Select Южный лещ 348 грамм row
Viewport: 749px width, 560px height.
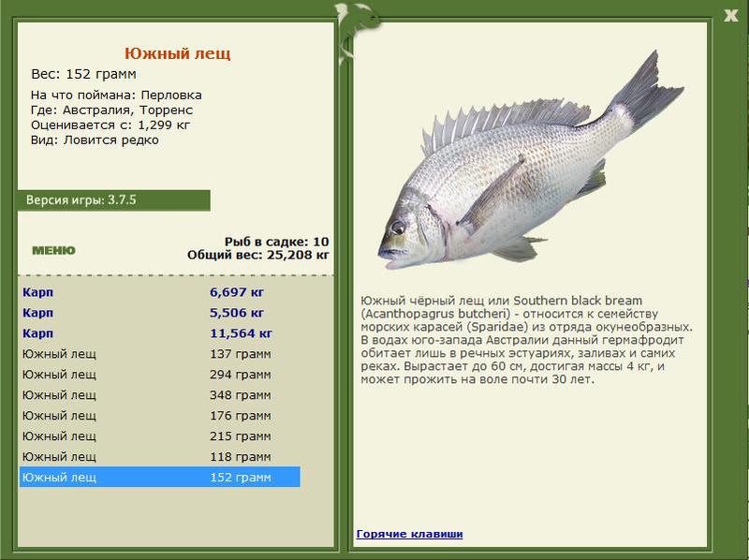click(159, 394)
